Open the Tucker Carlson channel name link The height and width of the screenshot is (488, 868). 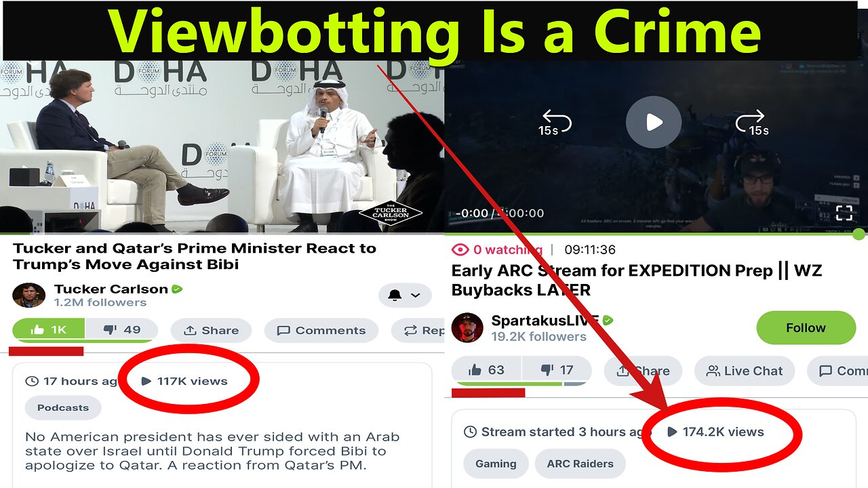pos(111,289)
